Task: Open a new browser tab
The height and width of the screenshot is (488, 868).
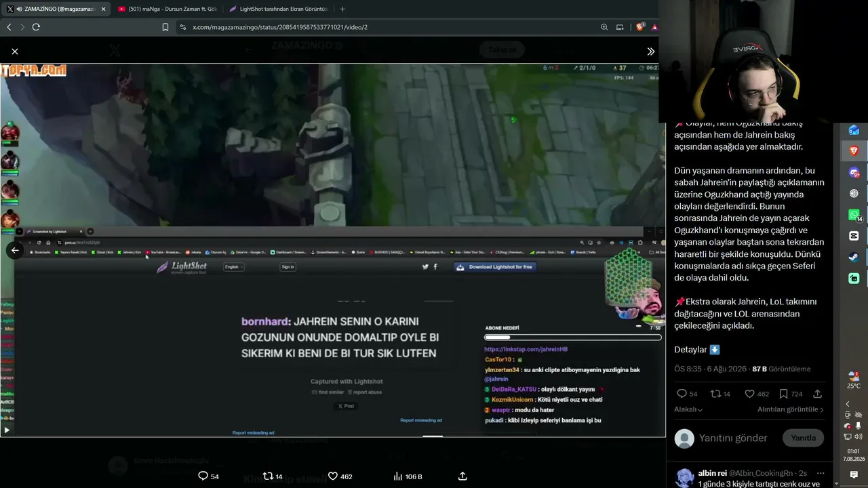Action: click(x=342, y=9)
